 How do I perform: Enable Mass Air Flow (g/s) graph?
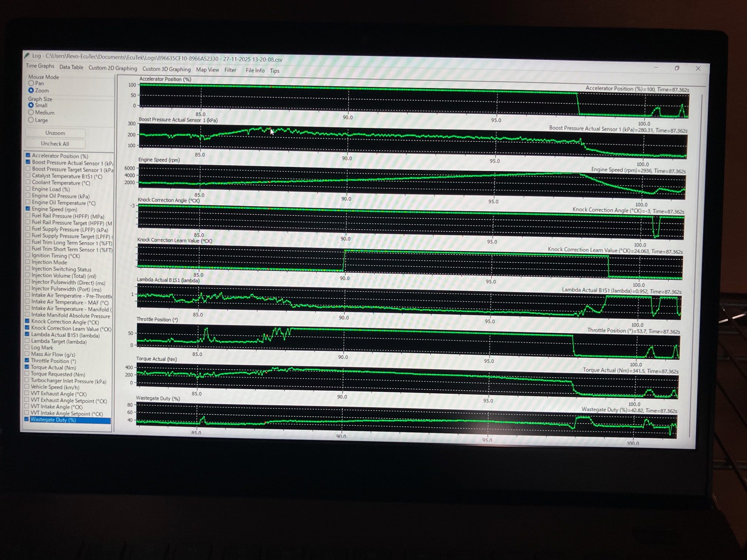coord(27,354)
